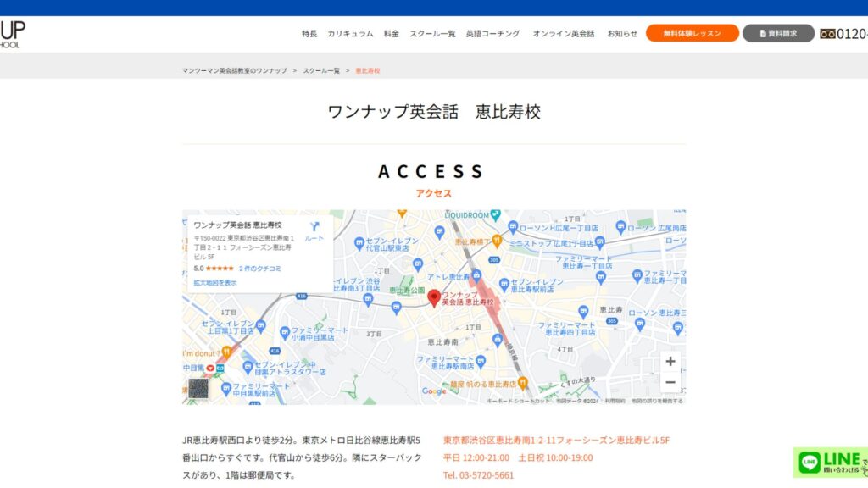This screenshot has width=868, height=488.
Task: Click セブン-イレブン 恵比寿駅前店 marker
Action: 504,285
